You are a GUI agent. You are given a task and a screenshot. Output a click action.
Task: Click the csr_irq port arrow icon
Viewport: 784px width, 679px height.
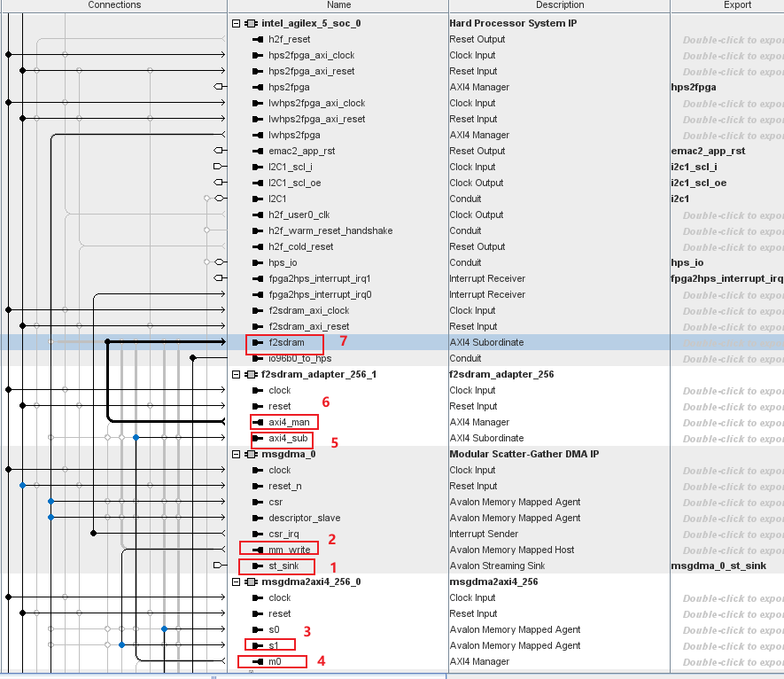(x=258, y=534)
